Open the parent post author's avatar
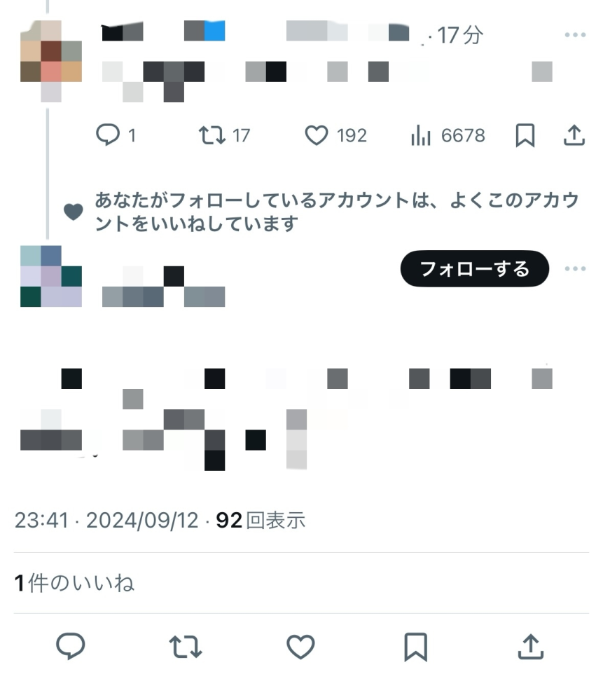This screenshot has width=603, height=700. coord(51,61)
